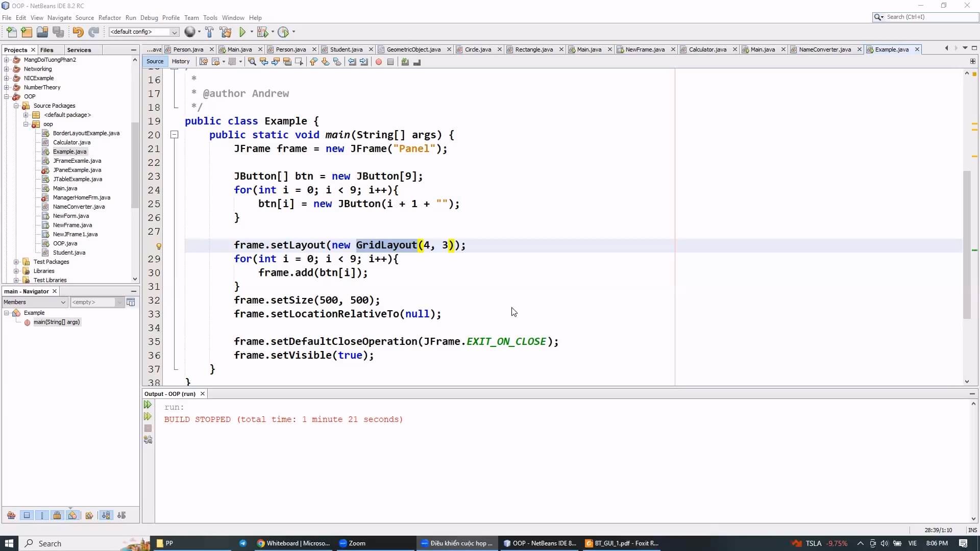Screen dimensions: 980x551
Task: Click the Find Previous Occurrence icon
Action: click(264, 62)
